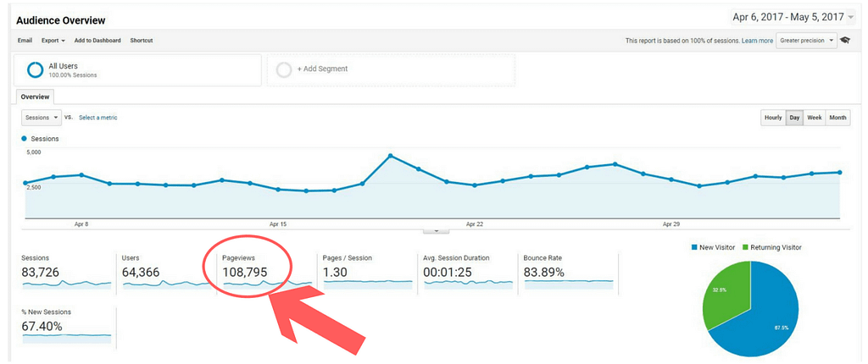The width and height of the screenshot is (868, 364).
Task: Click the blue New Visitor pie slice
Action: tap(764, 318)
